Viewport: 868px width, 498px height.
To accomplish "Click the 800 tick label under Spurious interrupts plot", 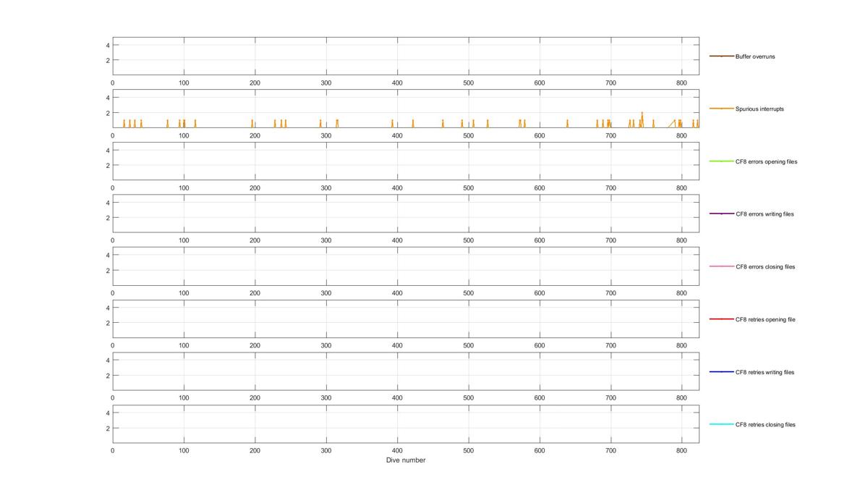I will pos(681,136).
